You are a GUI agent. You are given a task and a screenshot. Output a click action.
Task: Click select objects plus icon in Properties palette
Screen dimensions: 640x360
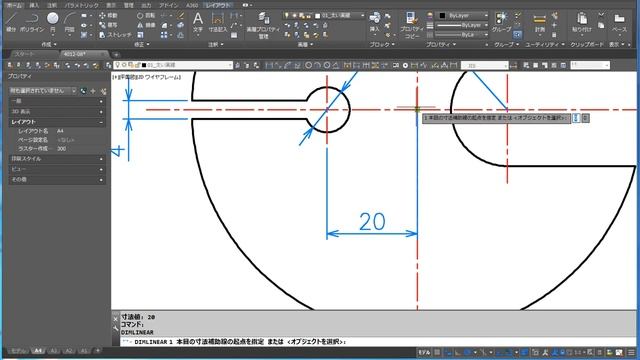click(x=93, y=91)
